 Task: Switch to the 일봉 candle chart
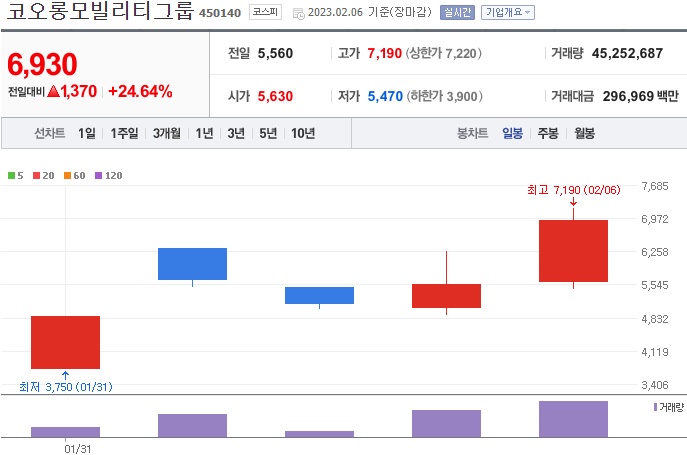pos(512,133)
